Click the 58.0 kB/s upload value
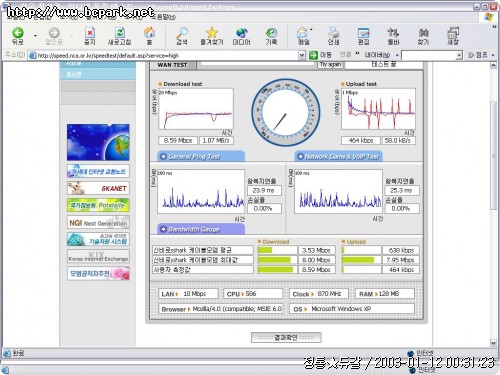Viewport: 500px width, 375px height. 398,140
